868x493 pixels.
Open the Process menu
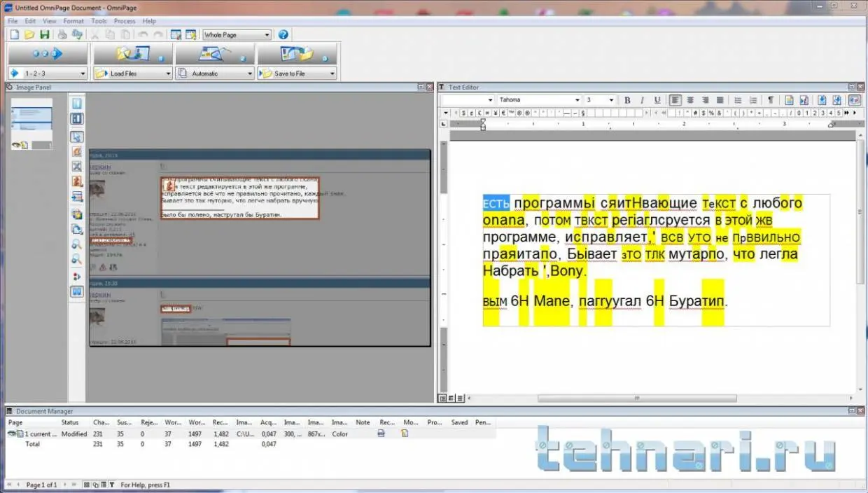(125, 21)
